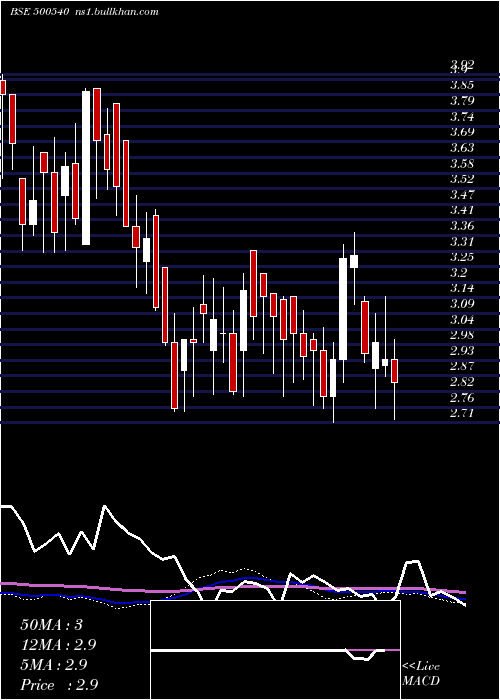The image size is (500, 700).
Task: Click the 12MA : 2.9 indicator readout
Action: [58, 645]
